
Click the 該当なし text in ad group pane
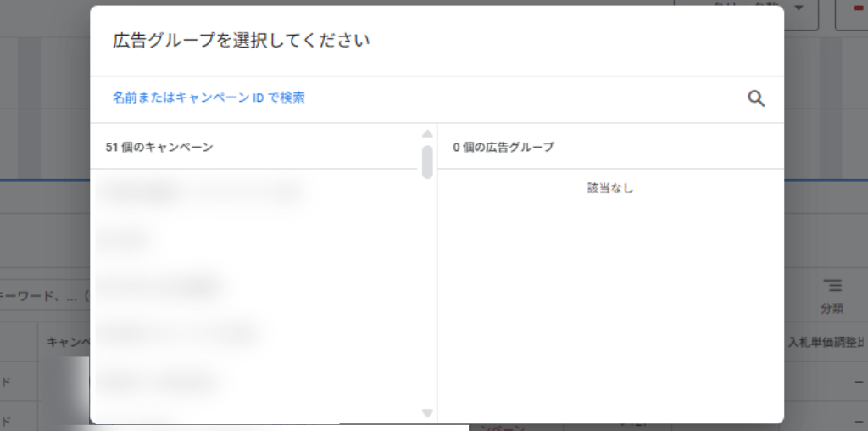[610, 188]
